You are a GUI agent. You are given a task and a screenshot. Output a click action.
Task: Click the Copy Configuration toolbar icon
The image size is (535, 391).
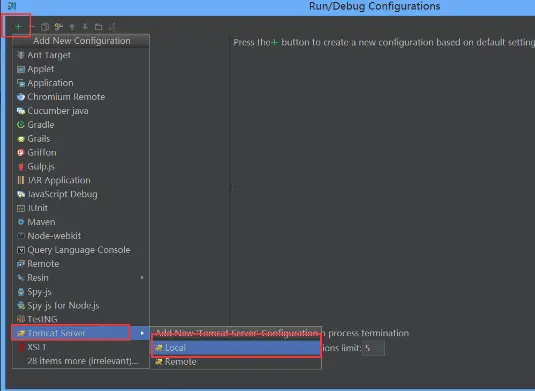[45, 27]
